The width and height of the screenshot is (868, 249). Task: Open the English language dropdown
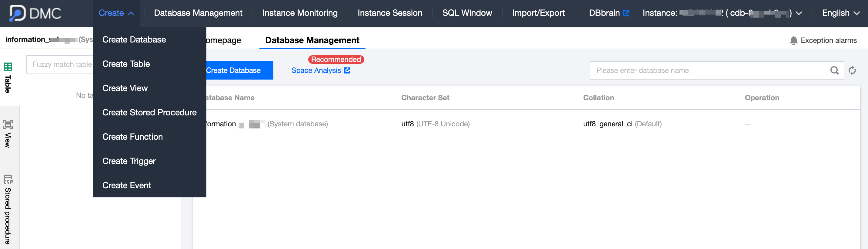841,13
